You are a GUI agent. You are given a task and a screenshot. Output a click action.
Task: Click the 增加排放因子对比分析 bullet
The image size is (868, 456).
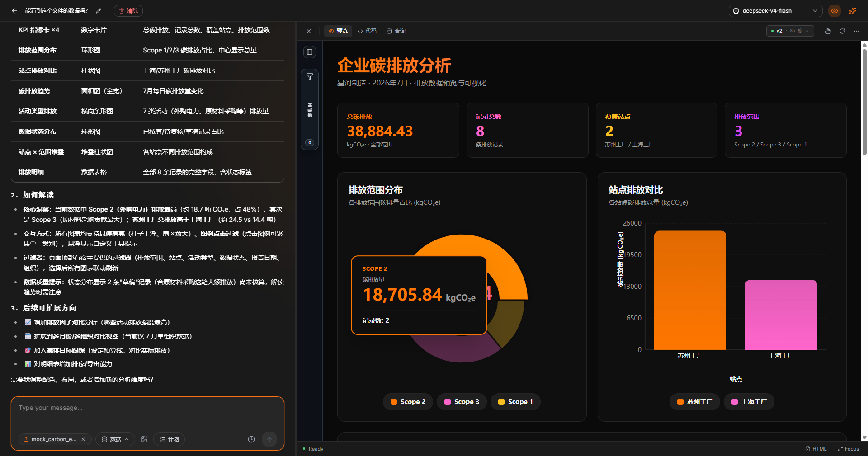coord(97,322)
